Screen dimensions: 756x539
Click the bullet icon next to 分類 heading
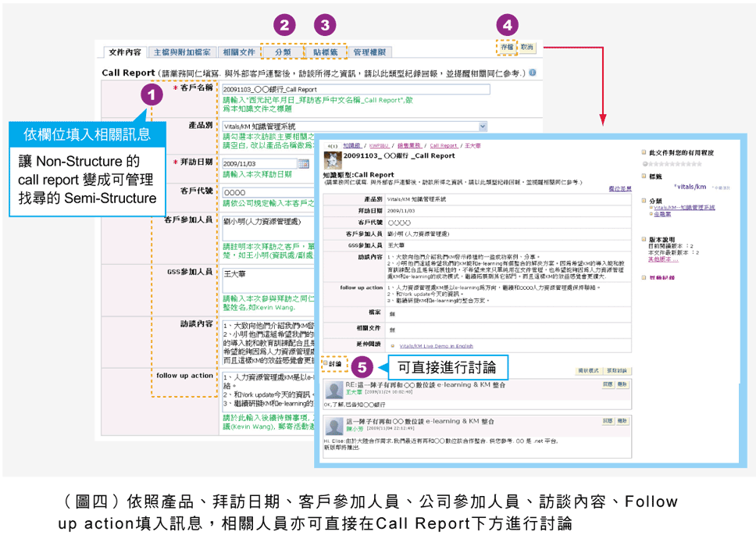[644, 201]
